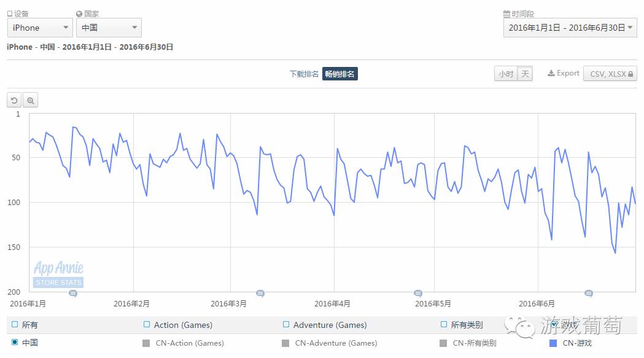644x358 pixels.
Task: Open the iPhone device dropdown
Action: click(x=41, y=28)
